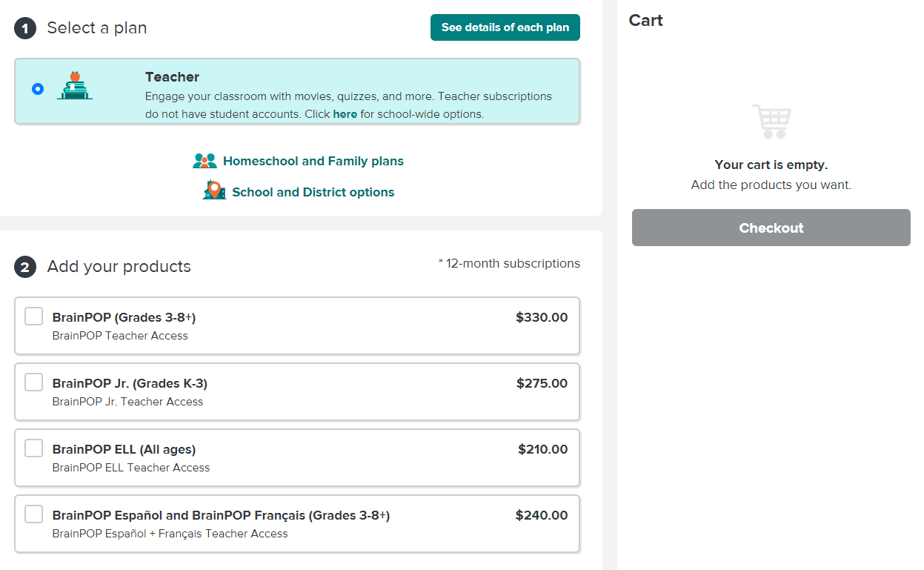The width and height of the screenshot is (924, 570).
Task: Click the Homeschool and Family people icon
Action: 205,161
